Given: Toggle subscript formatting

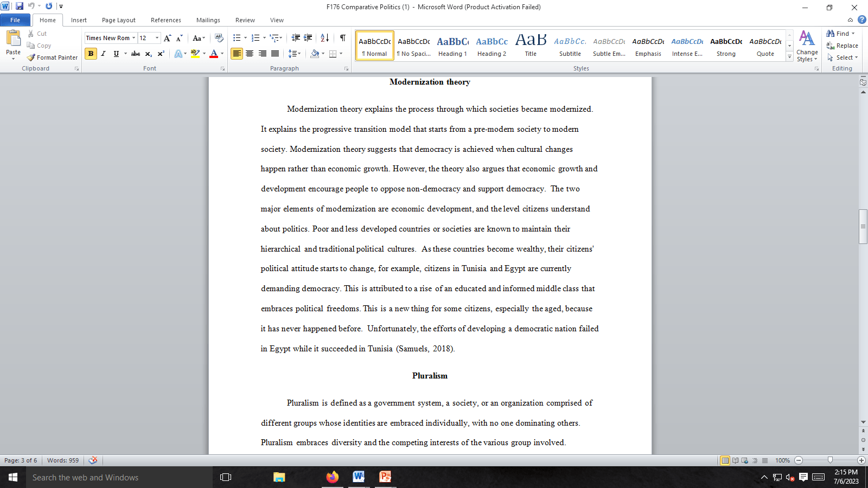Looking at the screenshot, I should pos(148,54).
